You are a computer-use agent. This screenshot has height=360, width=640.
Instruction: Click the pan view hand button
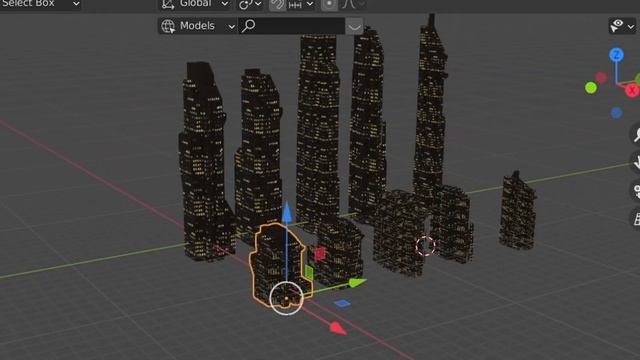pyautogui.click(x=635, y=162)
